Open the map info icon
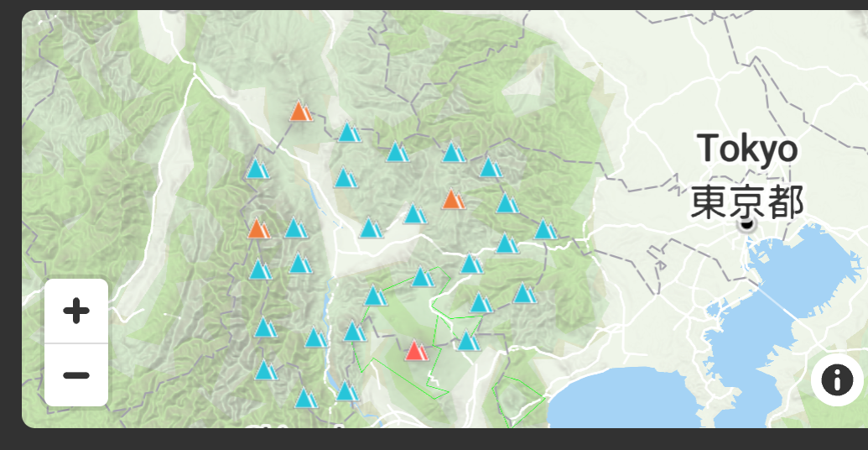 pos(836,380)
